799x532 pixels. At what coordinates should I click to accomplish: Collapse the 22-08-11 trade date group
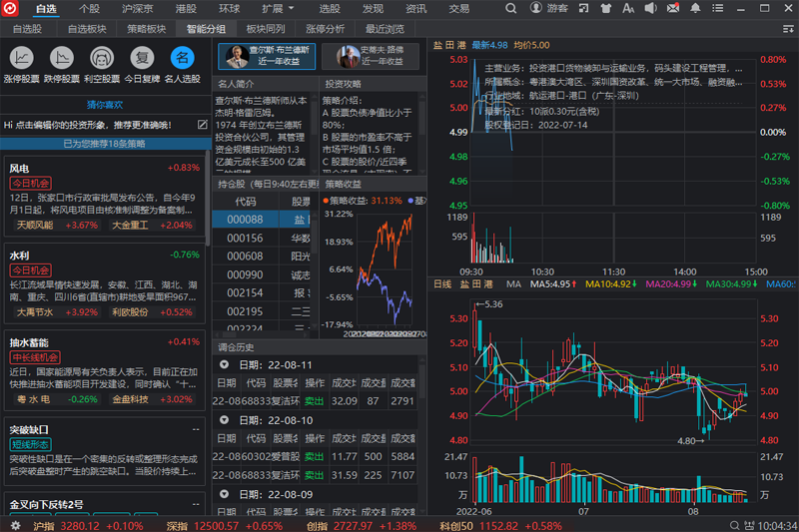(x=224, y=364)
